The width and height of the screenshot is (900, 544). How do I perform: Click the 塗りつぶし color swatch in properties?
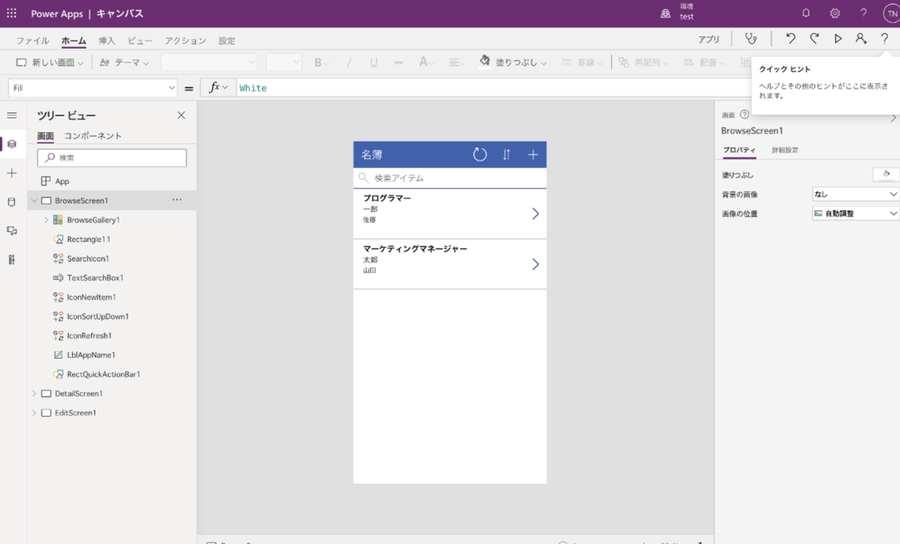click(885, 174)
